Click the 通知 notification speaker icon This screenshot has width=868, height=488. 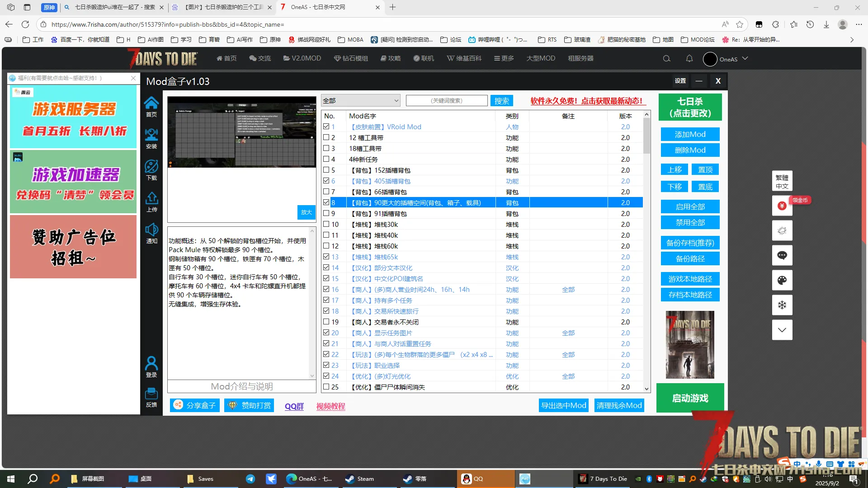pyautogui.click(x=151, y=230)
